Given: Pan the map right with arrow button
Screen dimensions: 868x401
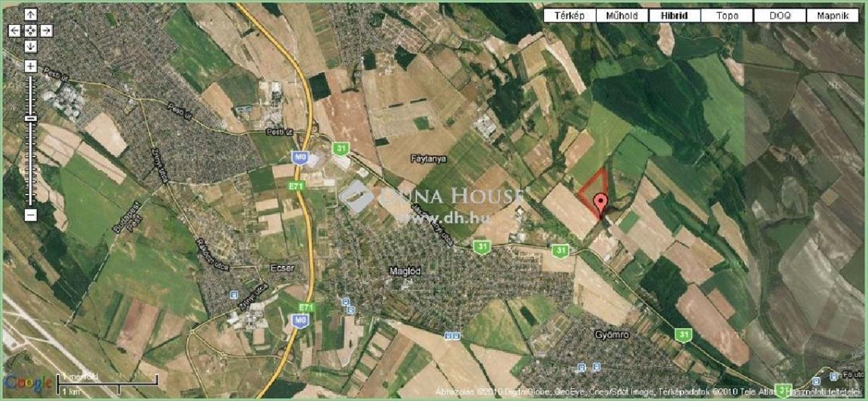Looking at the screenshot, I should click(x=46, y=30).
